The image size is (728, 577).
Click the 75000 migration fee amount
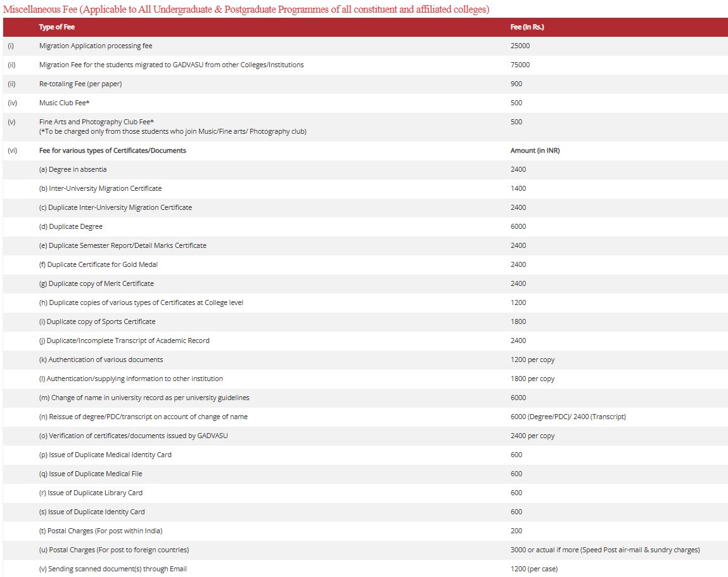pyautogui.click(x=520, y=65)
